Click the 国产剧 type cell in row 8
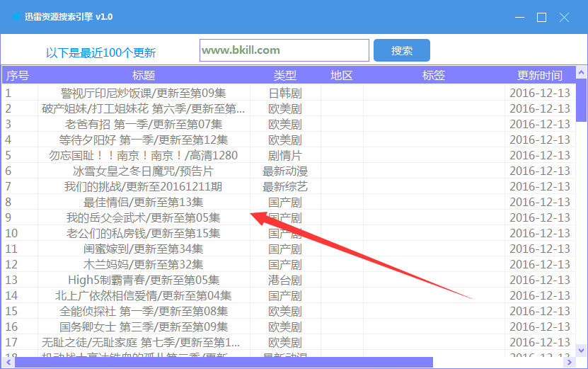Screen dimensions: 588x369 285,203
